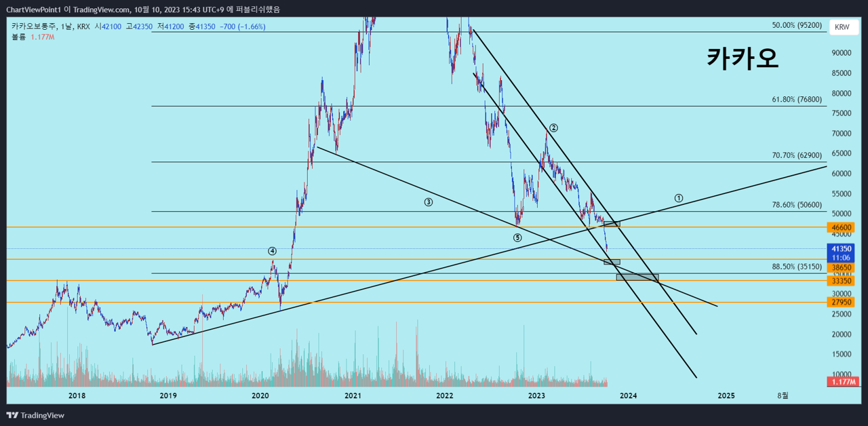This screenshot has height=426, width=868.
Task: Click 2019 on the time axis
Action: pyautogui.click(x=168, y=395)
